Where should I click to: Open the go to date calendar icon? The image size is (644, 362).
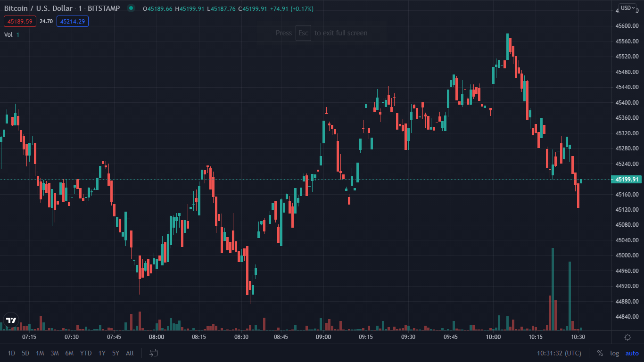pyautogui.click(x=153, y=353)
